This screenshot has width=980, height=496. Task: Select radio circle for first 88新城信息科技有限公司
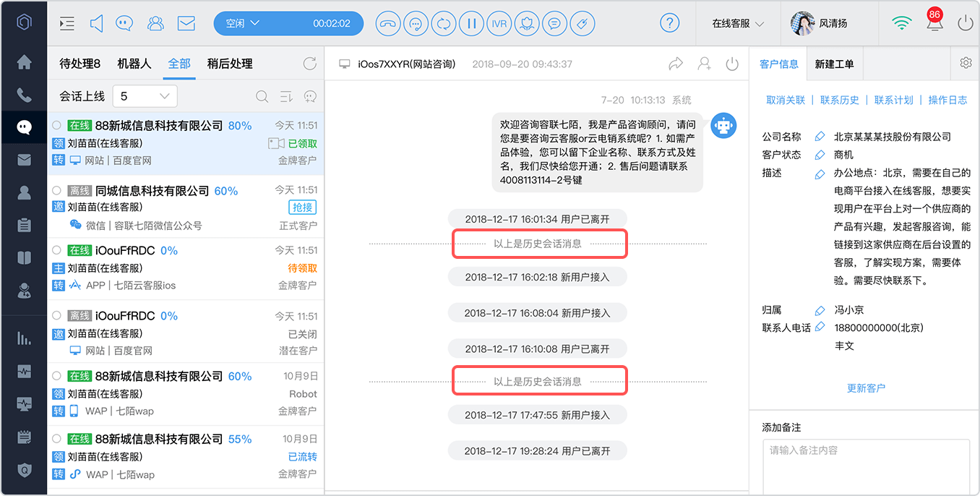(x=57, y=125)
